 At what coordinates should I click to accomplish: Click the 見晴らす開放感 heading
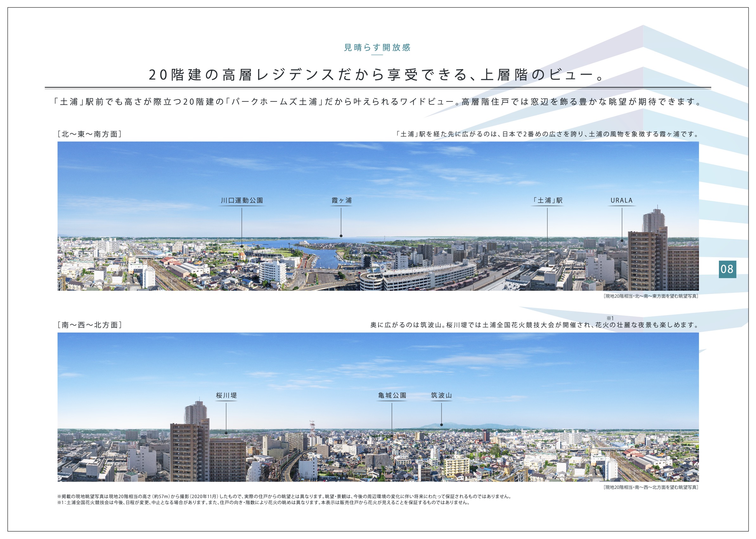(x=377, y=48)
